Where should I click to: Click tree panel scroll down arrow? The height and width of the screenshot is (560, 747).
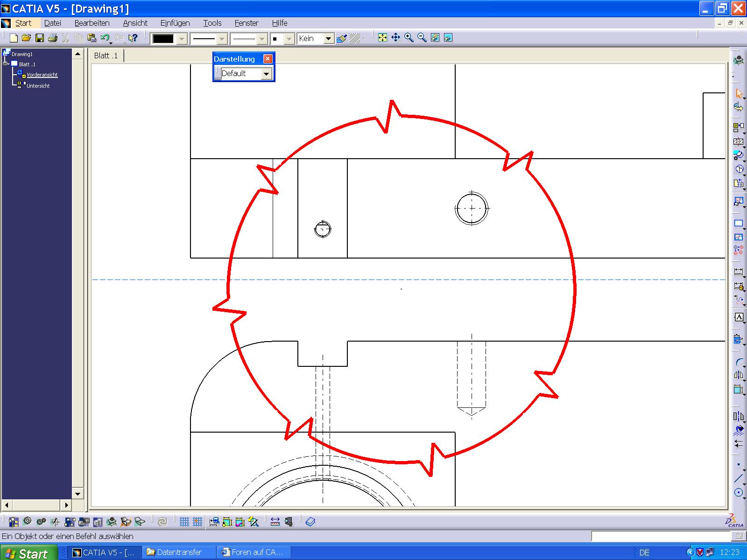78,494
